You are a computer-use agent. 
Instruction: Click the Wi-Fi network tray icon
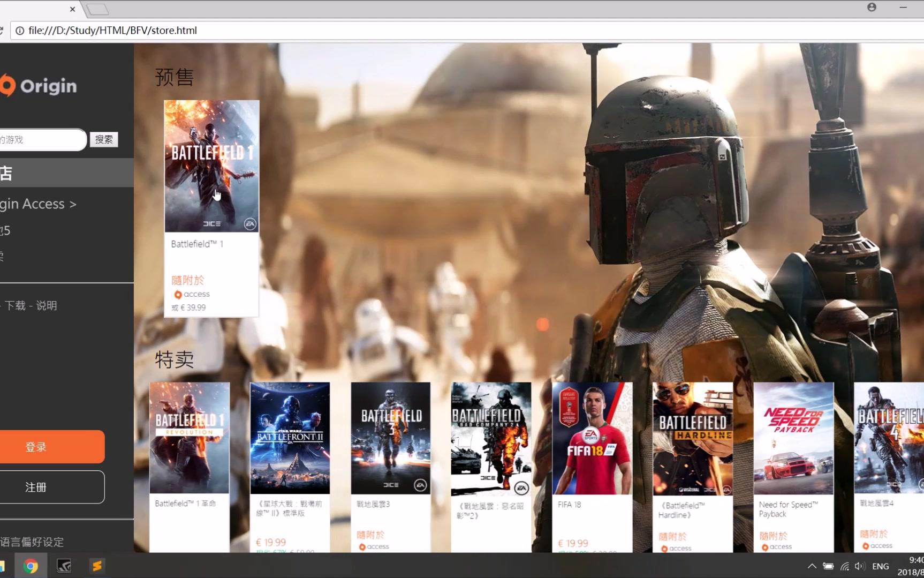point(845,566)
